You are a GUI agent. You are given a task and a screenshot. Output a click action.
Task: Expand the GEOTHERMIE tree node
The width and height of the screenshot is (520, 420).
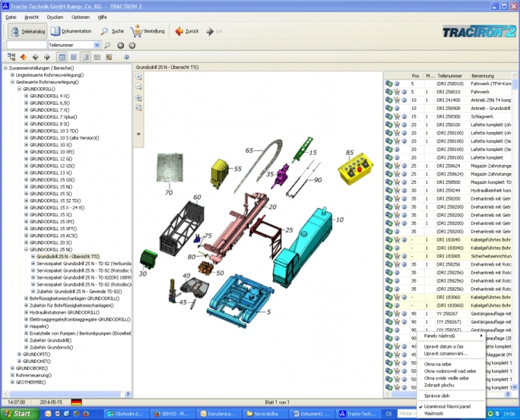[x=12, y=382]
